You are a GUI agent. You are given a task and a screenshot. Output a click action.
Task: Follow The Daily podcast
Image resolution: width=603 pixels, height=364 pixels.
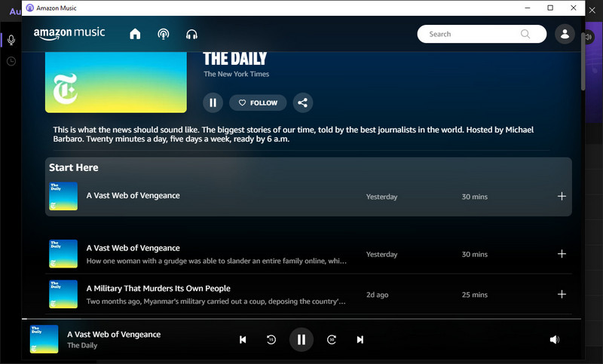[x=258, y=102]
